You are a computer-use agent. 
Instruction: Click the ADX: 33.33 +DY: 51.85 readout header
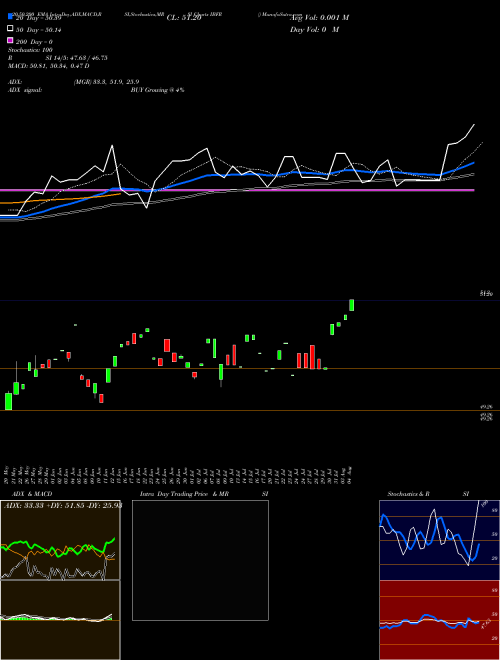[63, 505]
